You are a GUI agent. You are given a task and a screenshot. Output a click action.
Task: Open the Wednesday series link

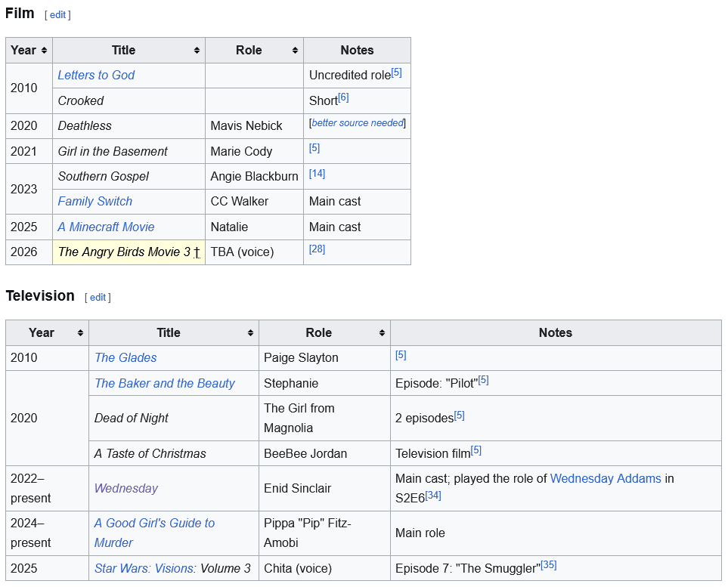(125, 488)
